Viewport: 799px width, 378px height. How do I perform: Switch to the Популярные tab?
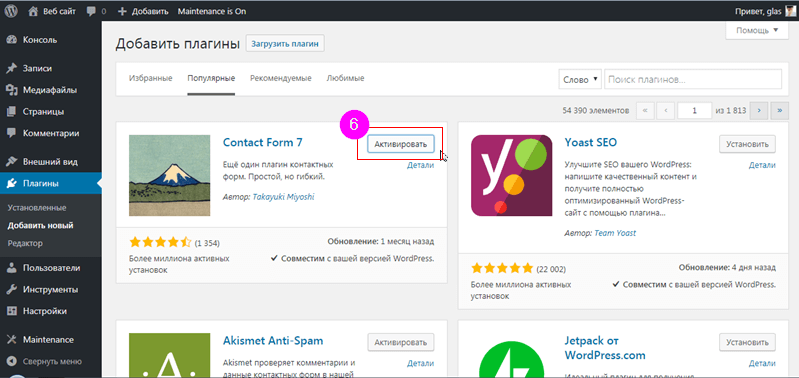[x=211, y=78]
